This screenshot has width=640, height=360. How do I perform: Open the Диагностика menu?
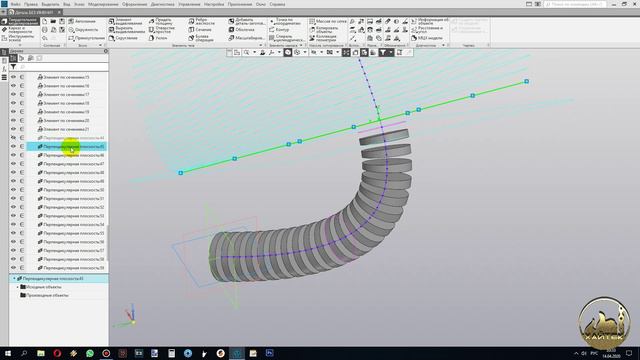(162, 4)
